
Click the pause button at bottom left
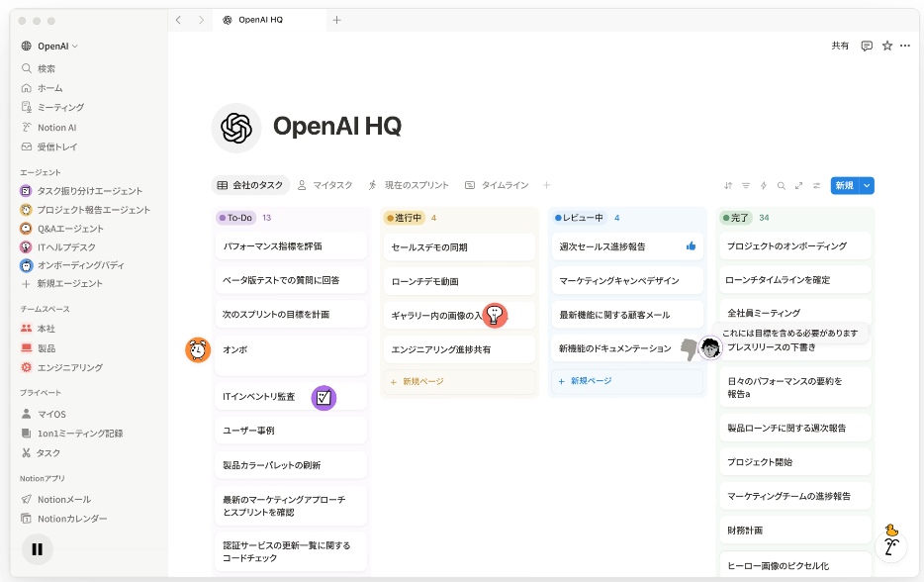click(38, 549)
